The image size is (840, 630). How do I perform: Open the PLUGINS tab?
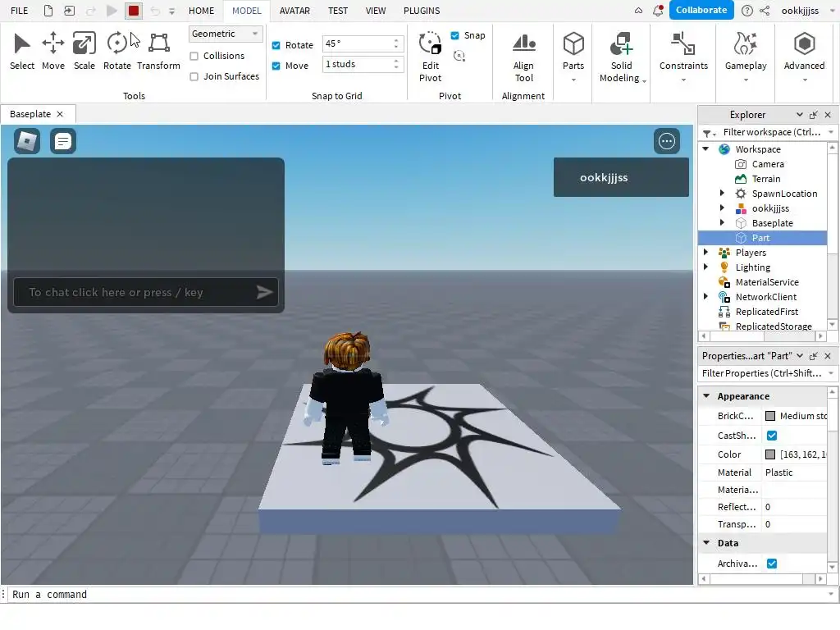tap(422, 11)
